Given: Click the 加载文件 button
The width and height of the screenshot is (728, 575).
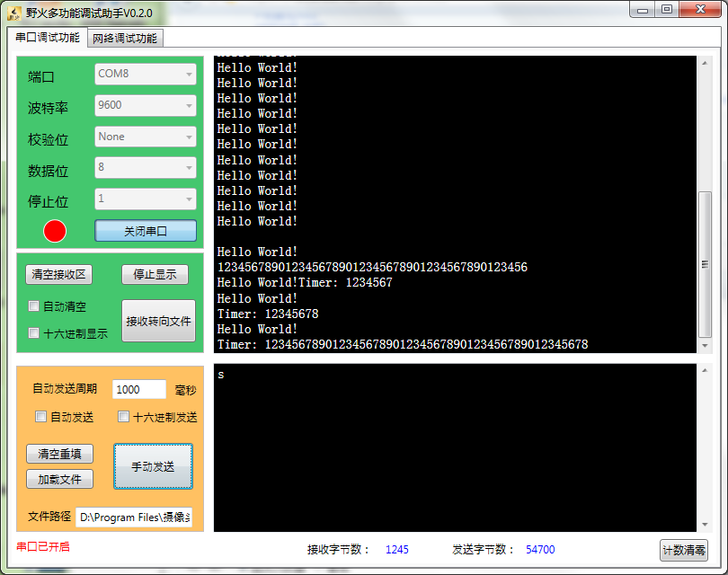Looking at the screenshot, I should click(x=60, y=480).
